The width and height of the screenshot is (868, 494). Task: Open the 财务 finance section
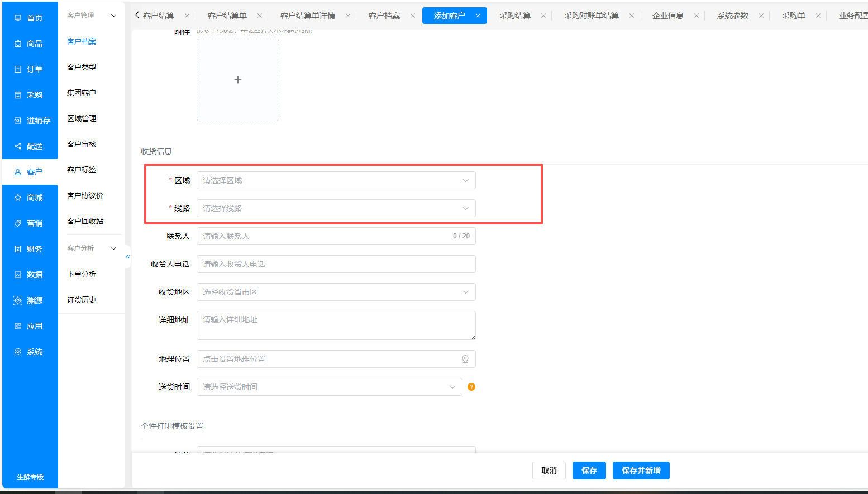point(30,249)
